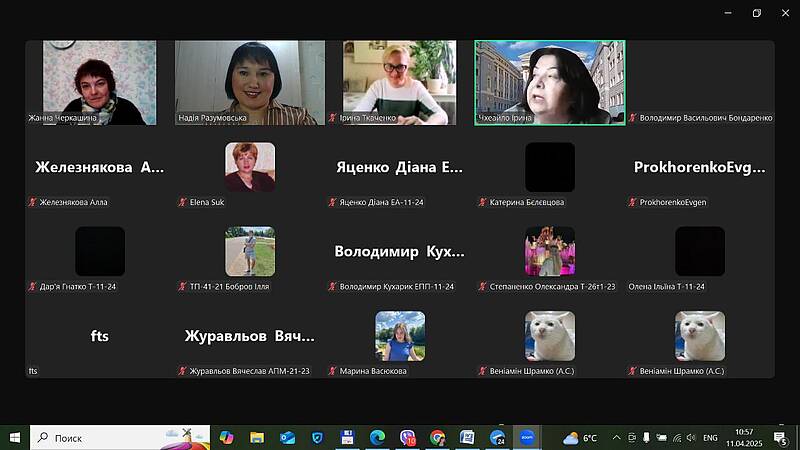Click muted mic icon beside Железнякова Алла

coord(33,202)
